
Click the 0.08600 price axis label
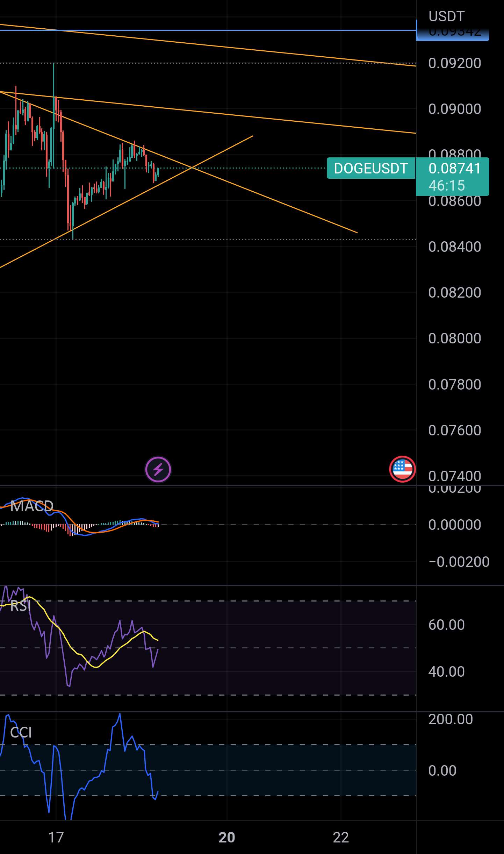[x=455, y=201]
